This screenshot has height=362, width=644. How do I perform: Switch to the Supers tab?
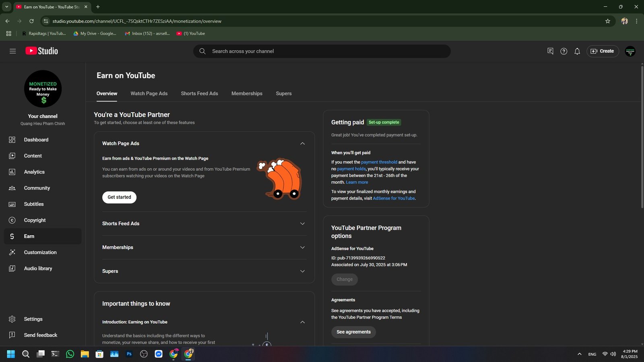[x=284, y=93]
